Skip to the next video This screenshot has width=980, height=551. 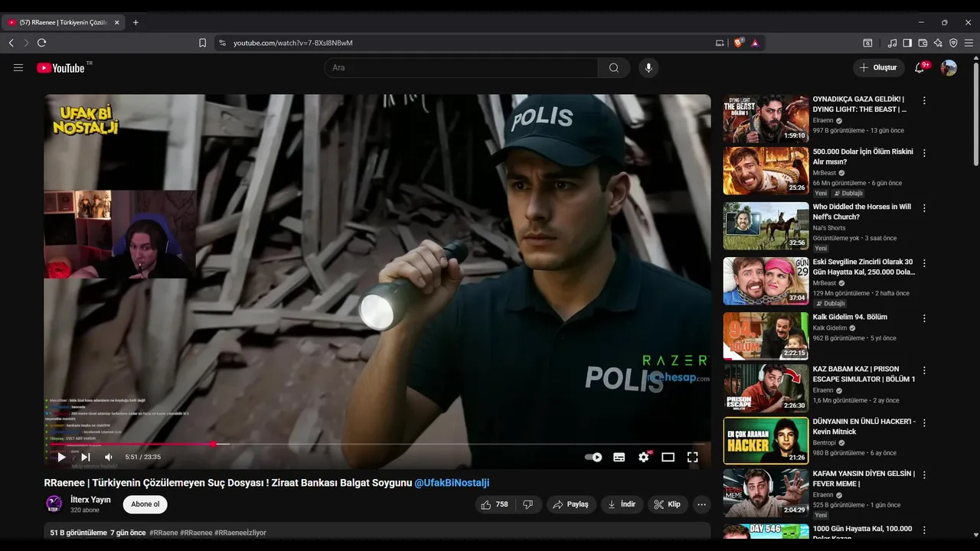coord(86,457)
